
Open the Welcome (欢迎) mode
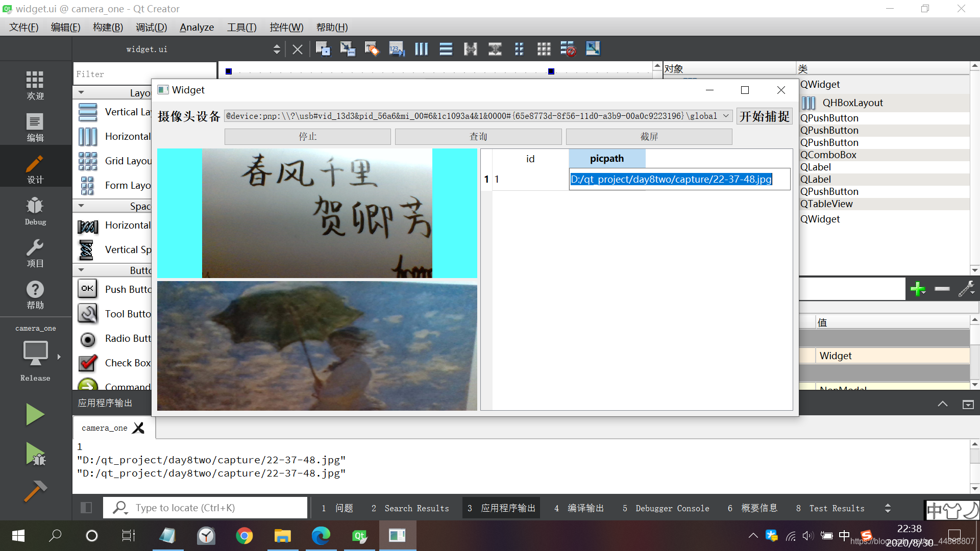tap(35, 85)
